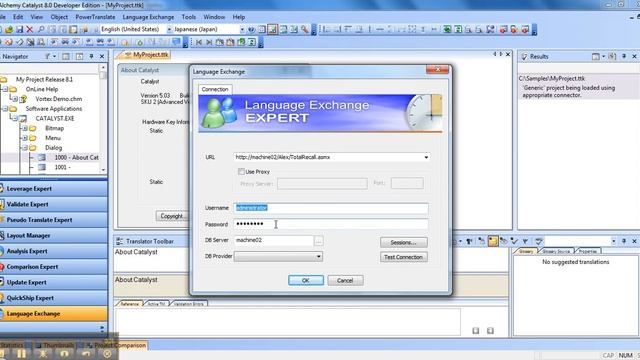Viewport: 640px width, 360px height.
Task: Click the Password input field
Action: coord(331,224)
